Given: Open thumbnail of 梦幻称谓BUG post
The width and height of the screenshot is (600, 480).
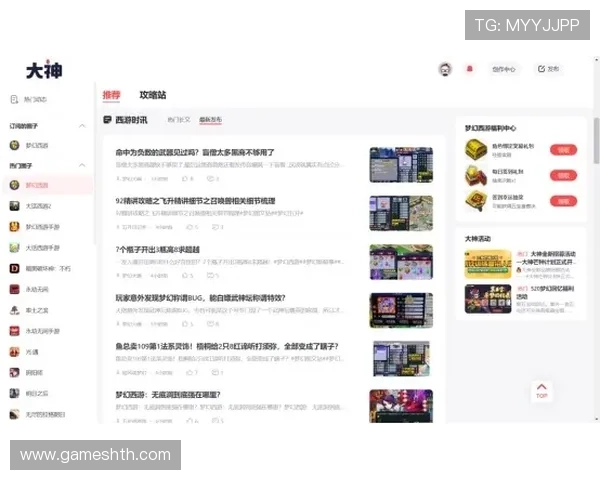Looking at the screenshot, I should (x=401, y=310).
